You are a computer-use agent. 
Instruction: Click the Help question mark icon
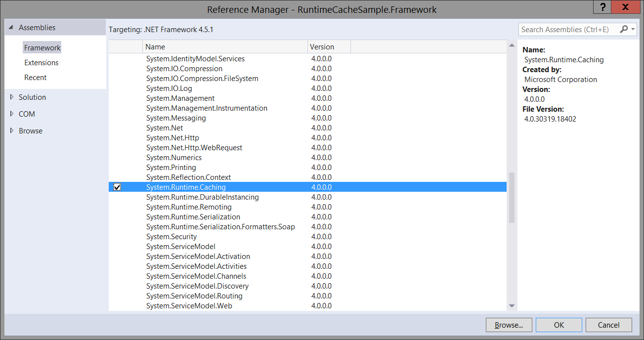click(x=602, y=7)
